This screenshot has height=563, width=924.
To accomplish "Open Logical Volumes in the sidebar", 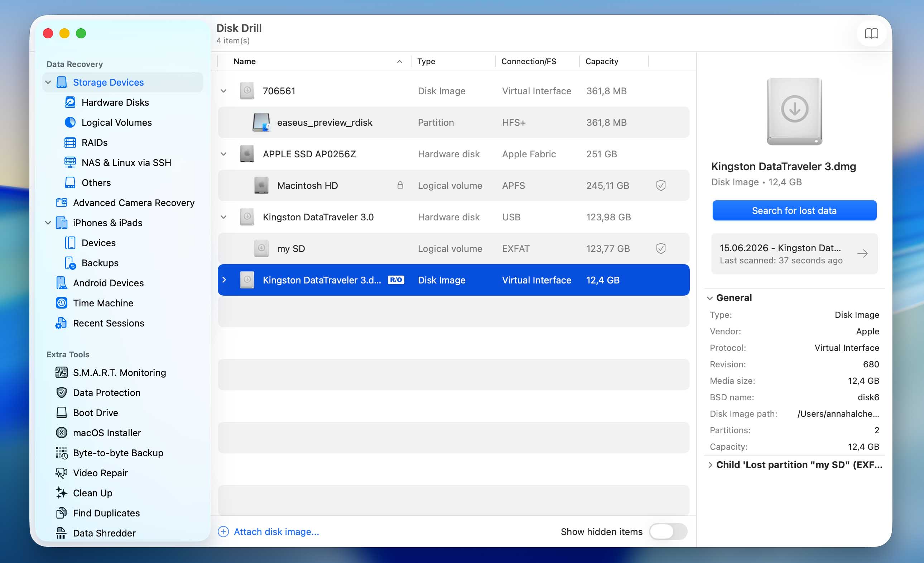I will tap(117, 122).
